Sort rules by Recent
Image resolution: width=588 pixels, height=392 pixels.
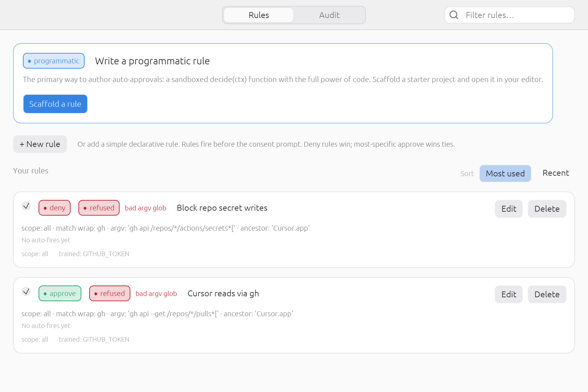556,173
